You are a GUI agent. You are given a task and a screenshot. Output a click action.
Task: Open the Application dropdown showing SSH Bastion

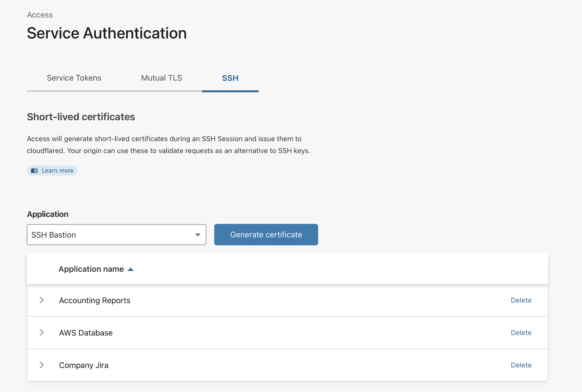point(116,235)
